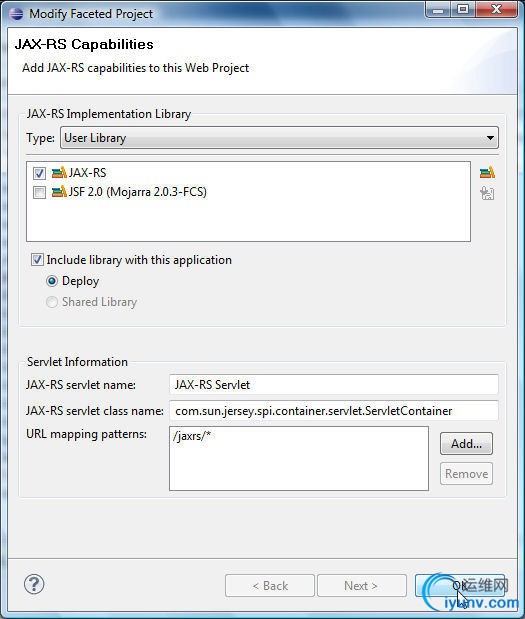Click the Manage libraries icon beside list

click(x=487, y=173)
